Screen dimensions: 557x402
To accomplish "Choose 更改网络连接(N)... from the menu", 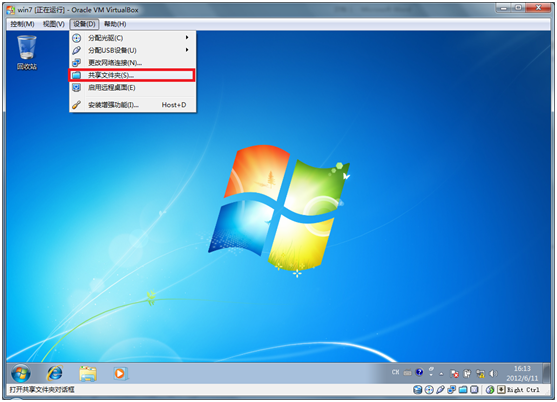I will 132,63.
